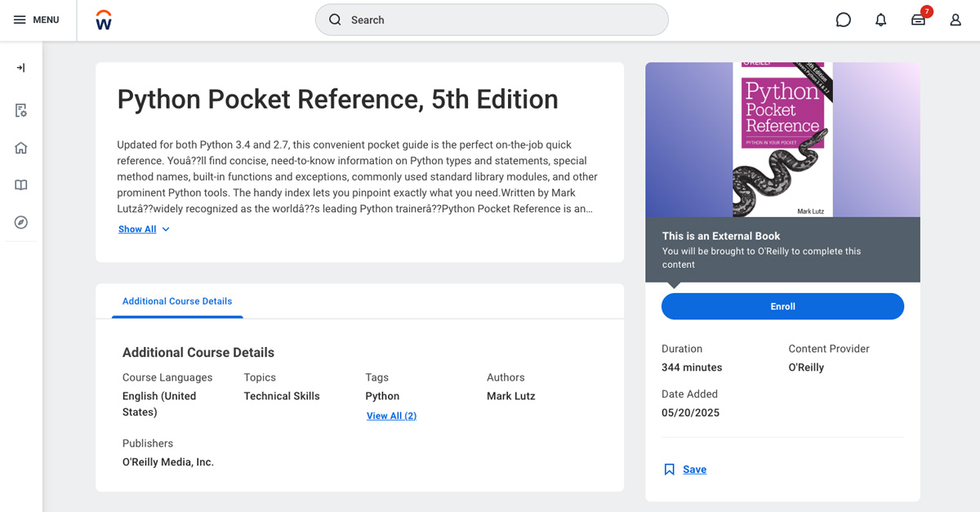Expand the sidebar with arrow icon
Screen dimensions: 980x512
[x=21, y=68]
